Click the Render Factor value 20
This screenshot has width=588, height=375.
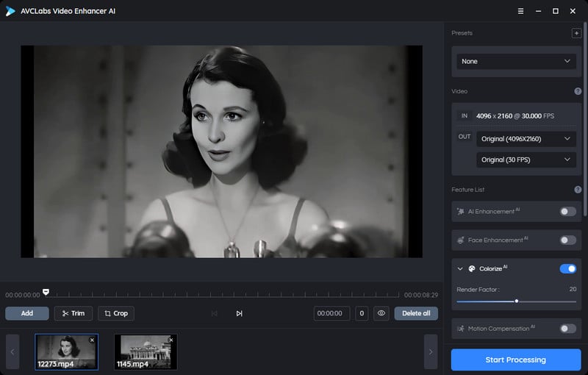(573, 289)
